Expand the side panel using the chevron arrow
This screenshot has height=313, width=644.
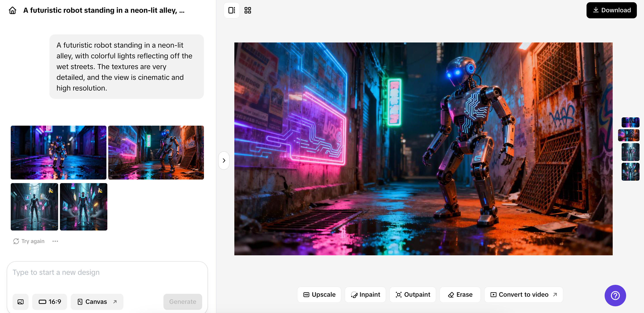tap(224, 160)
